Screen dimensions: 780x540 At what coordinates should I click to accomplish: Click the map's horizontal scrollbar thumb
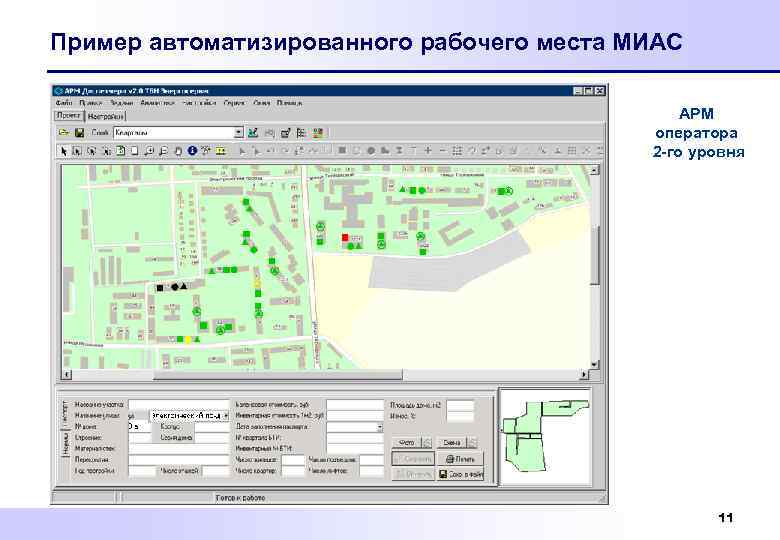(x=277, y=374)
